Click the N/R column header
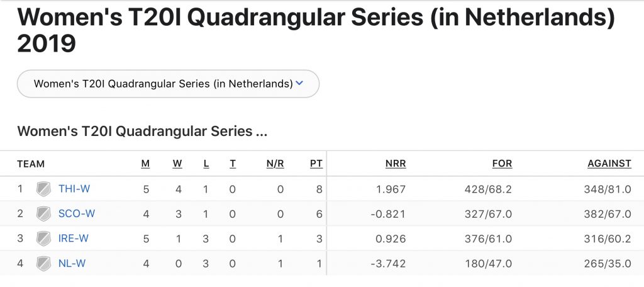The width and height of the screenshot is (644, 287). (275, 164)
